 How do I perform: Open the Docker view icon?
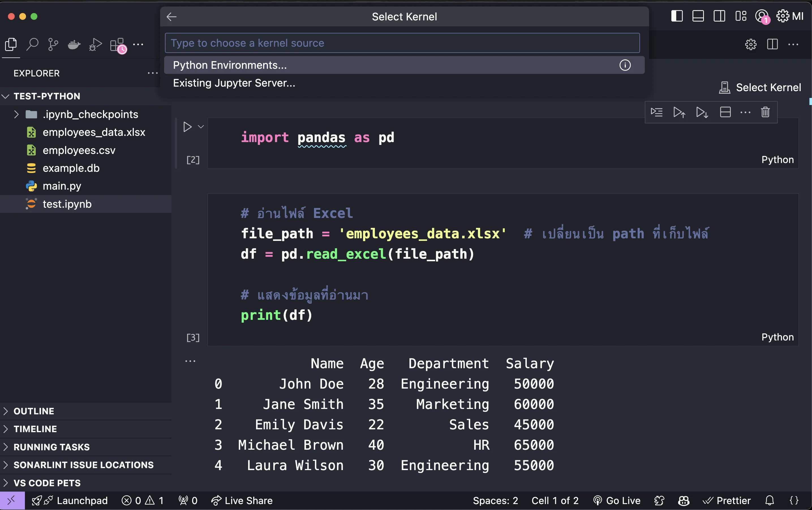point(74,44)
